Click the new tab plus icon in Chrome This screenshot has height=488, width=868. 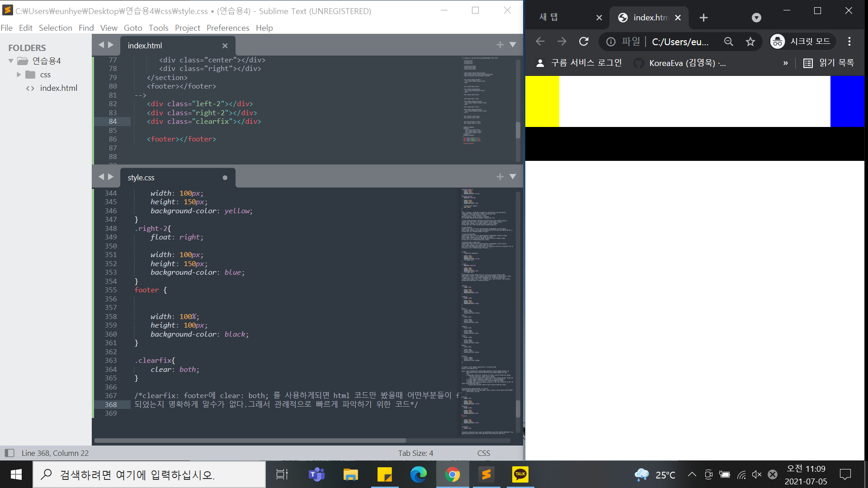pos(703,18)
